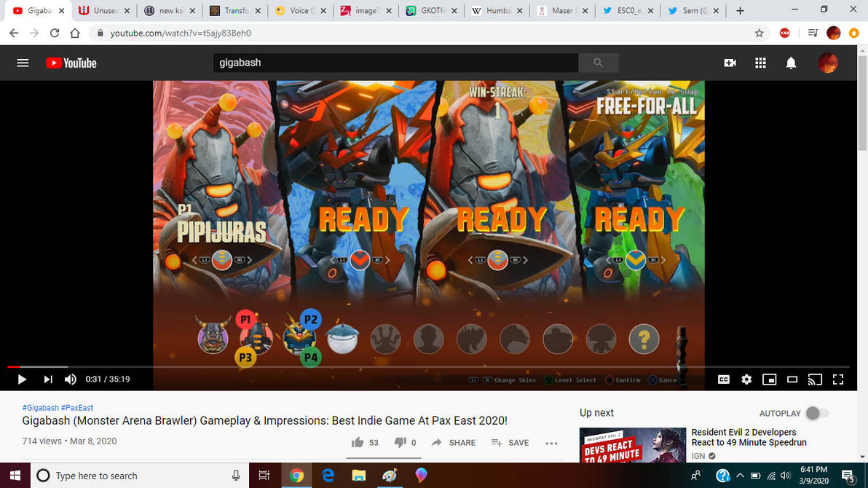Image resolution: width=868 pixels, height=488 pixels.
Task: Click the YouTube search magnifier button
Action: point(598,63)
